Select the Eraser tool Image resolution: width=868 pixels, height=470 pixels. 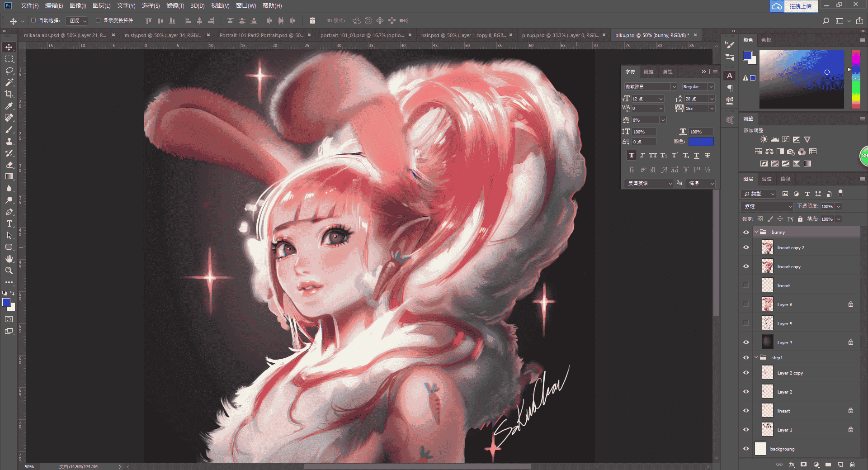pos(9,165)
